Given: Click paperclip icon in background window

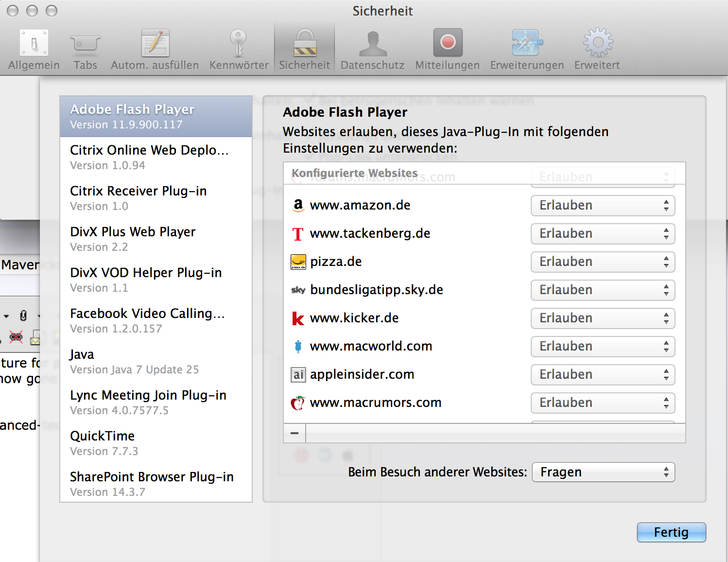Looking at the screenshot, I should 23,316.
